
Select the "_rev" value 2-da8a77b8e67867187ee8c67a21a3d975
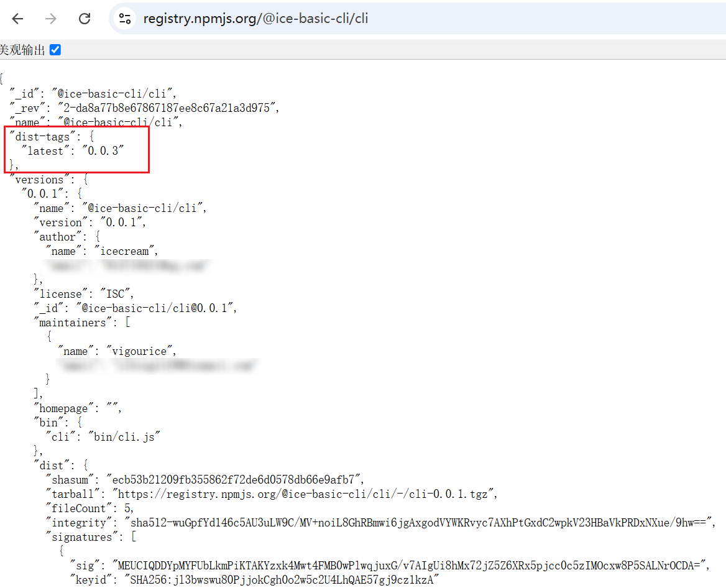click(167, 108)
